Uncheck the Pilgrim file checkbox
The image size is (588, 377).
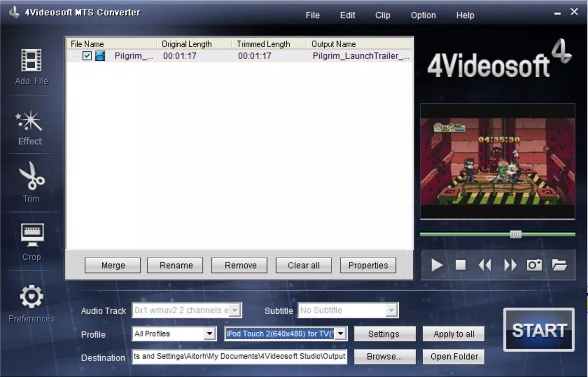tap(87, 56)
